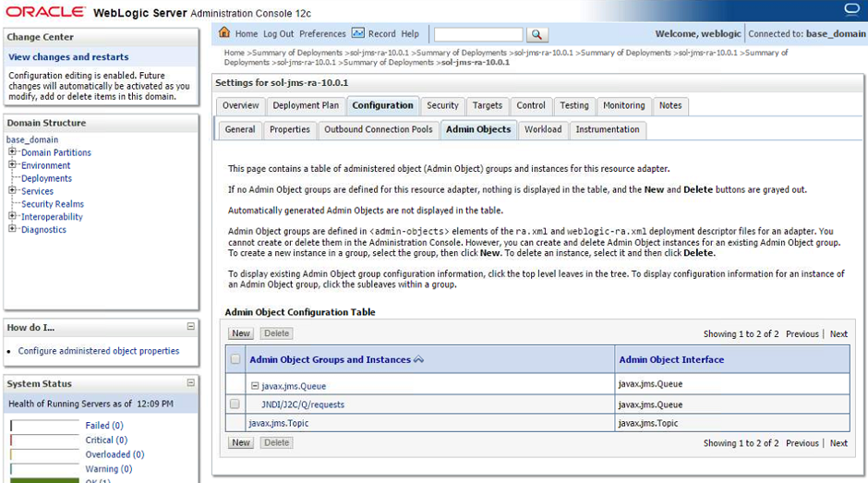Check the select-all checkbox in table header

point(235,360)
